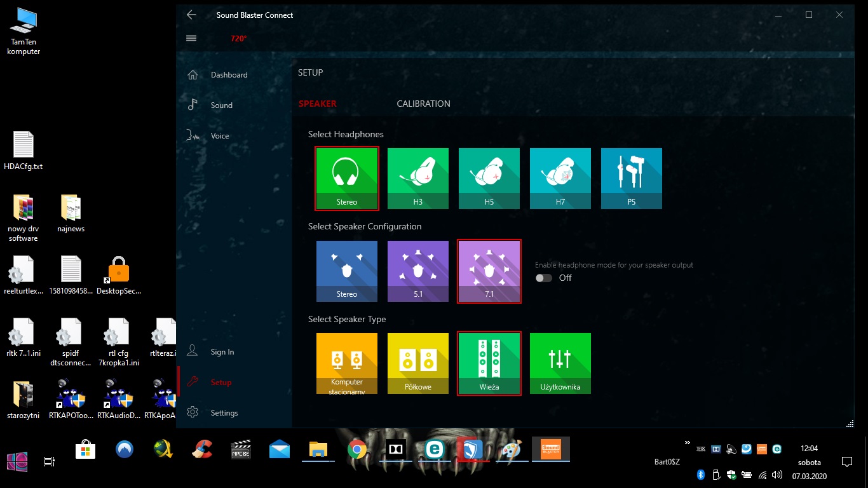The height and width of the screenshot is (488, 868).
Task: Select the RTKAudioD shortcut on desktop
Action: click(119, 400)
